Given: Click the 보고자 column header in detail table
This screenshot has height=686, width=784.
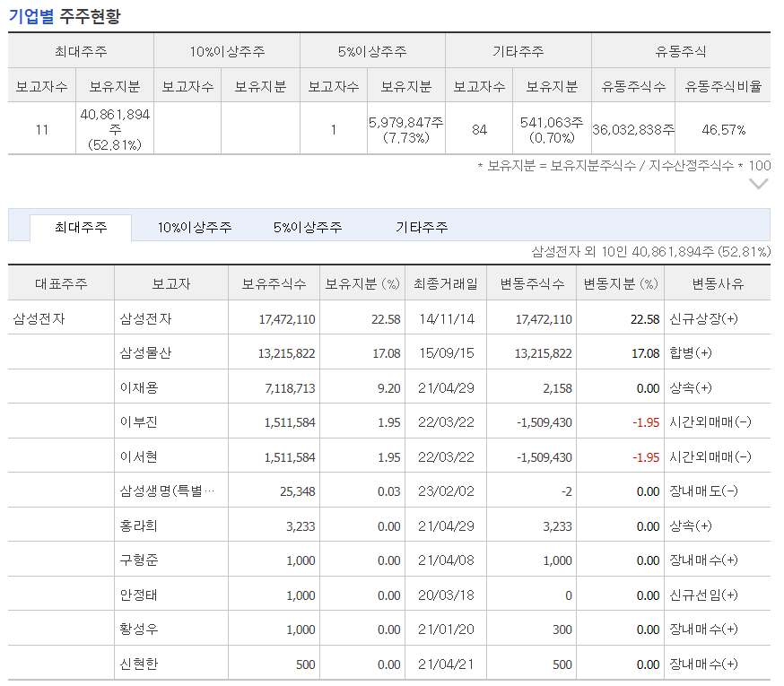Looking at the screenshot, I should (x=171, y=284).
